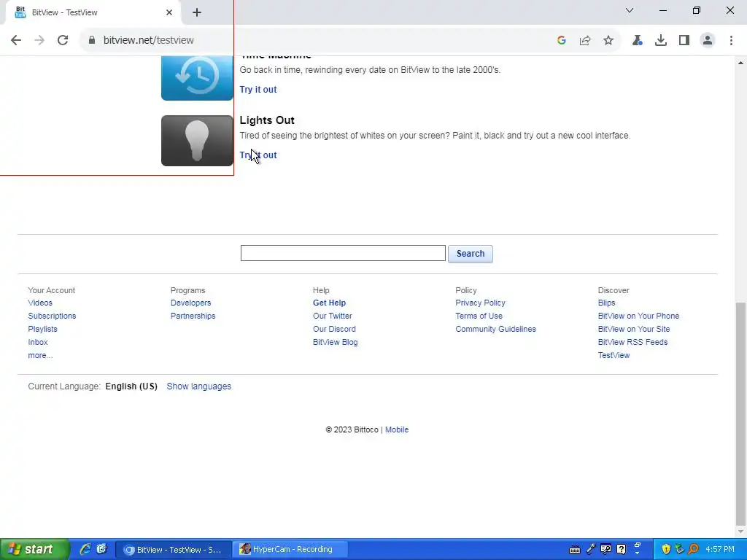The image size is (747, 560).
Task: Click the scrollbar down arrow
Action: pos(741,532)
